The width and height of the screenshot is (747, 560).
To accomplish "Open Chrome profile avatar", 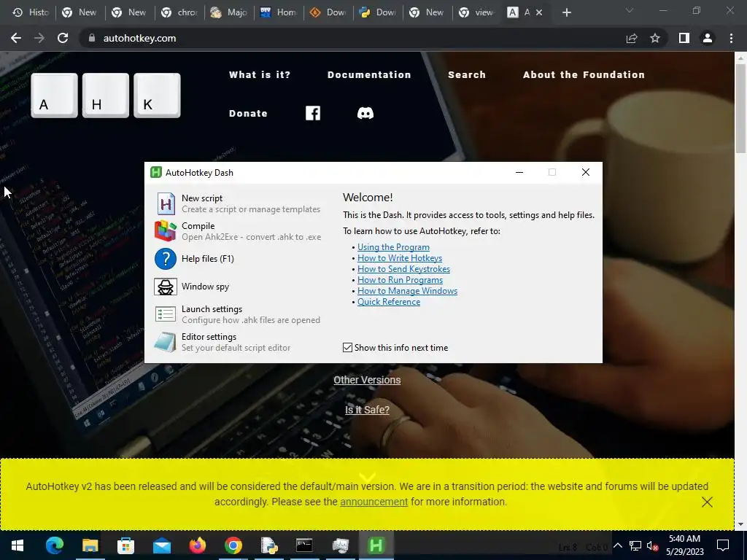I will coord(708,38).
